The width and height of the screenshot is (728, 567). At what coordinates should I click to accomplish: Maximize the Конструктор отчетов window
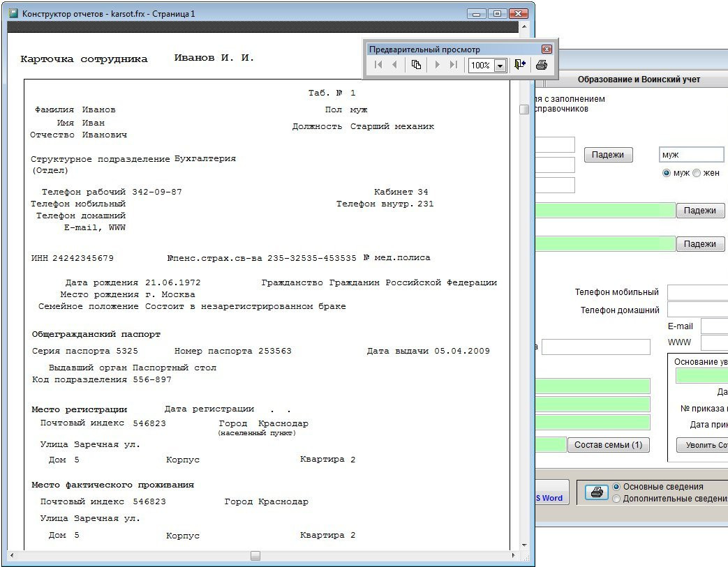tap(497, 13)
